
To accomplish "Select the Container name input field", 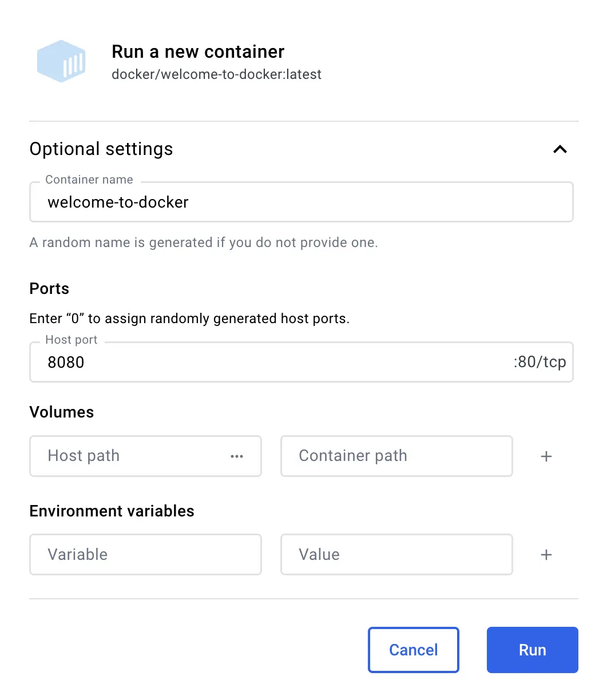I will tap(301, 202).
